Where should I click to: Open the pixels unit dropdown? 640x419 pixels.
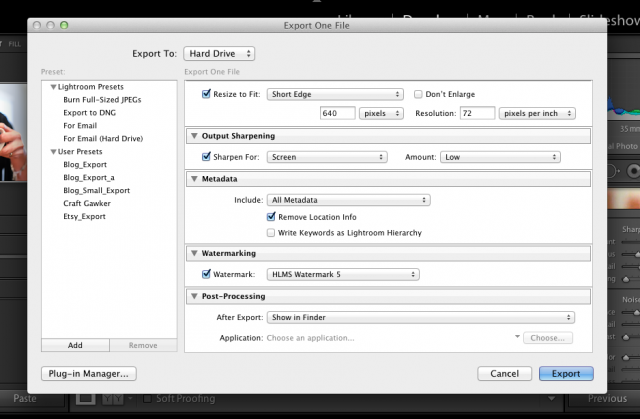point(381,113)
